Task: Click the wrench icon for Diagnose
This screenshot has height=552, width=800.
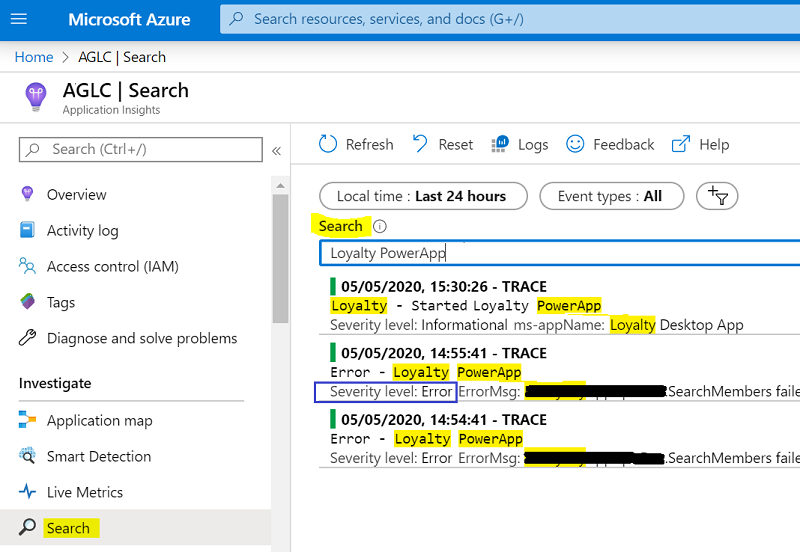Action: pyautogui.click(x=28, y=338)
